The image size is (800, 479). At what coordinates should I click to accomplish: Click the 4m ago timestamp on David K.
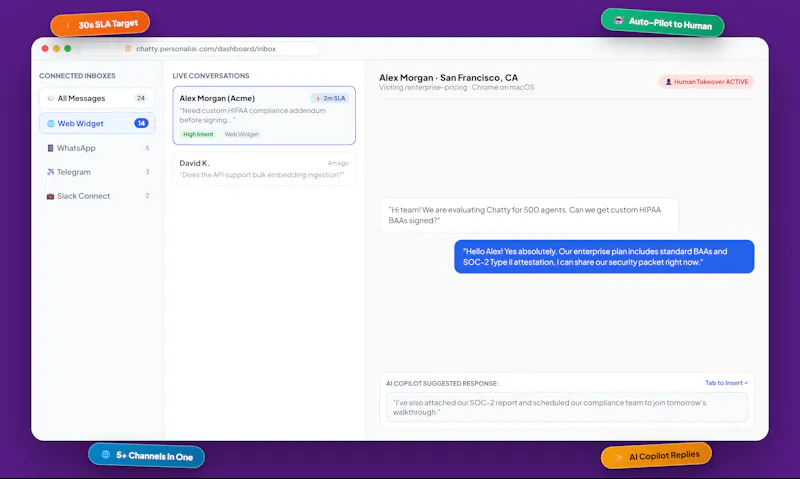[338, 163]
